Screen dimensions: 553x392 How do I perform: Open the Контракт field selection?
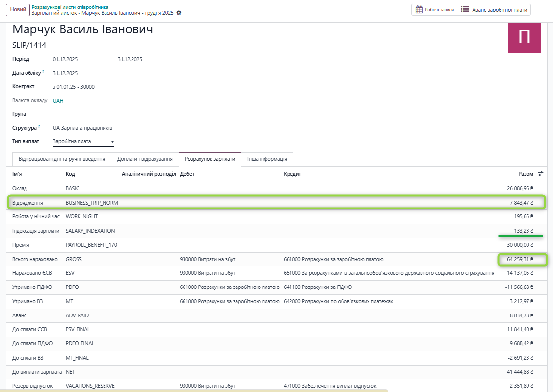click(74, 87)
